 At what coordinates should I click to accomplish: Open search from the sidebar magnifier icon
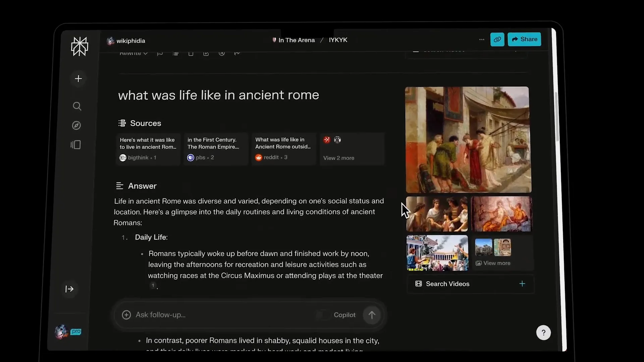coord(77,106)
